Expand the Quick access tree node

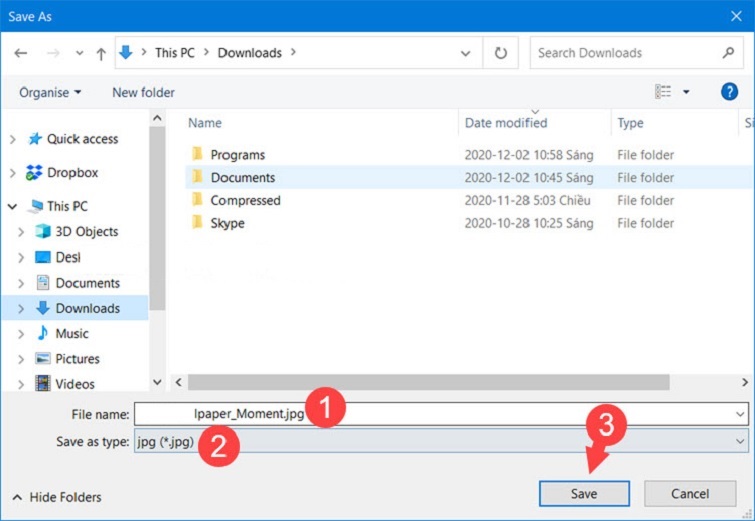pos(12,140)
